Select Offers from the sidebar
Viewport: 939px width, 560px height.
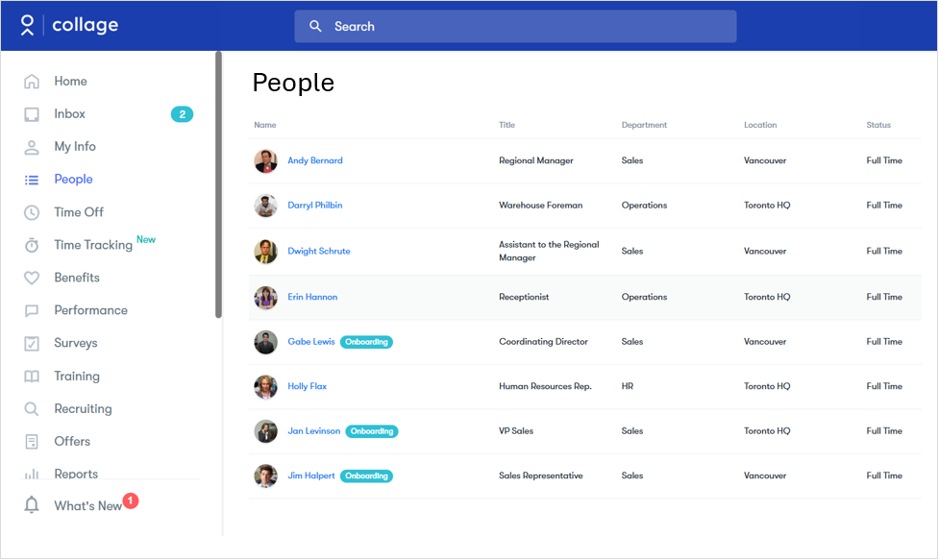coord(72,442)
